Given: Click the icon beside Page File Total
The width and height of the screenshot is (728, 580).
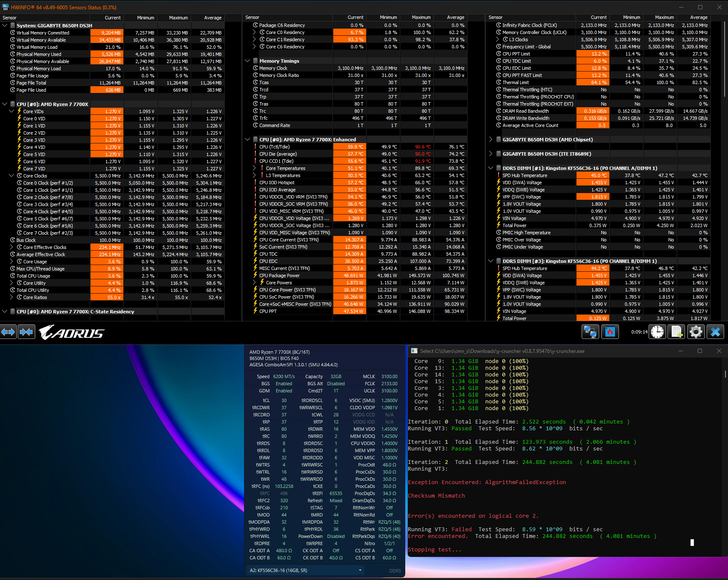Looking at the screenshot, I should pos(13,83).
